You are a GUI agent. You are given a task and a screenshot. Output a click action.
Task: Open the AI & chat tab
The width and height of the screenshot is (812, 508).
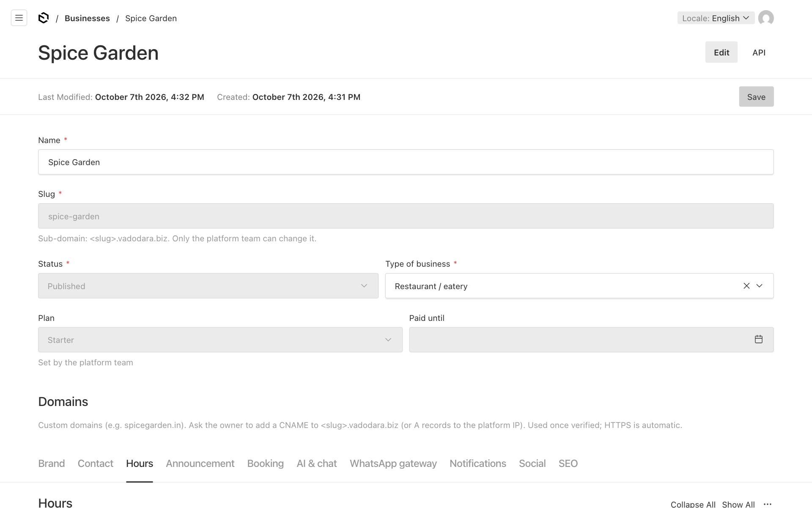pyautogui.click(x=317, y=464)
